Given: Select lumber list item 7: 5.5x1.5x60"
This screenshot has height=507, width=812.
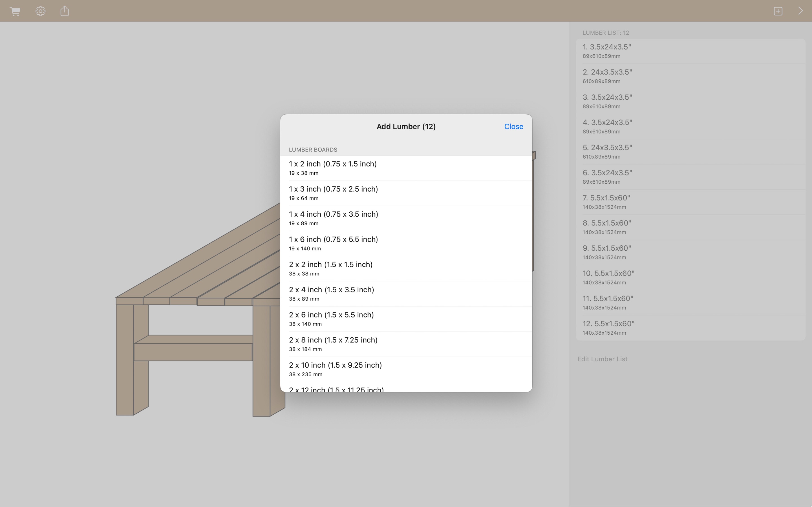Looking at the screenshot, I should pyautogui.click(x=691, y=202).
